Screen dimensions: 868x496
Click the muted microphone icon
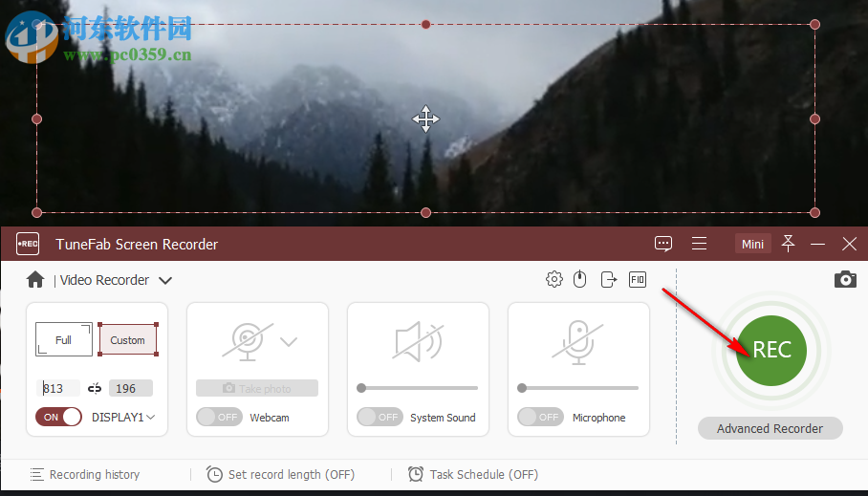tap(578, 342)
